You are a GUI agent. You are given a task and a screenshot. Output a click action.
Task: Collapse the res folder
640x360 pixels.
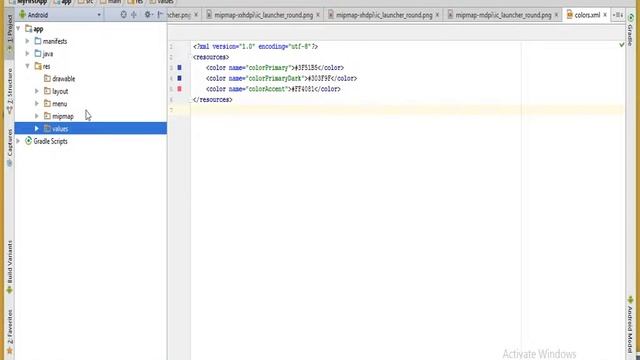(x=27, y=66)
